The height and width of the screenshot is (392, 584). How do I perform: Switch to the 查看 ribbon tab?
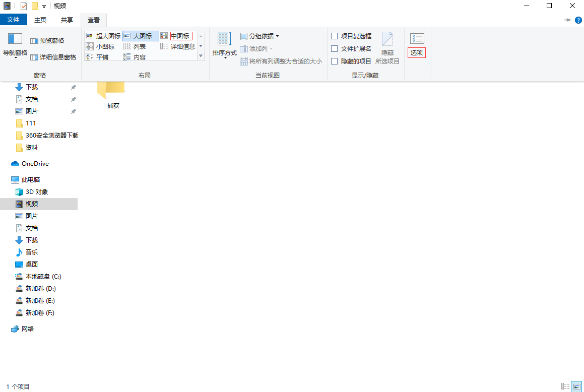pos(94,20)
